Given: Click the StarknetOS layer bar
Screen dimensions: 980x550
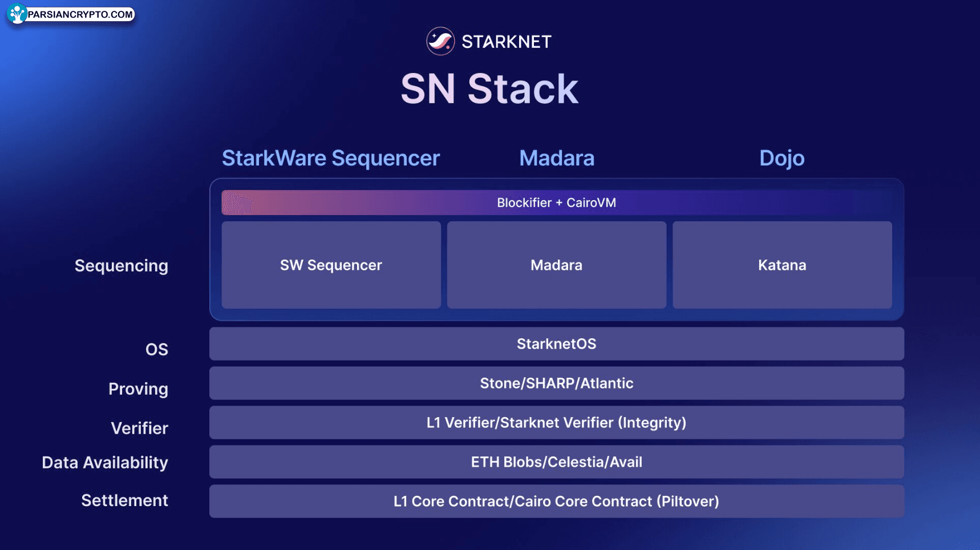Looking at the screenshot, I should [x=557, y=343].
